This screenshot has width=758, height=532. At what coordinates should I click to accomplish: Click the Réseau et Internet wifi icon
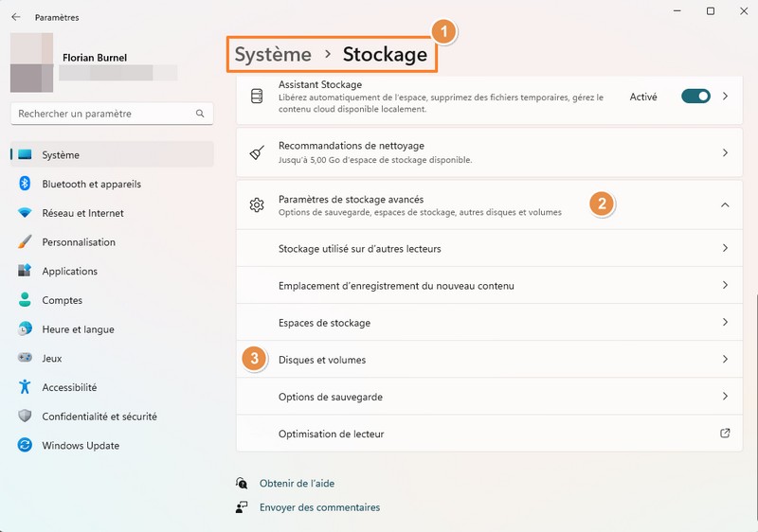coord(25,213)
